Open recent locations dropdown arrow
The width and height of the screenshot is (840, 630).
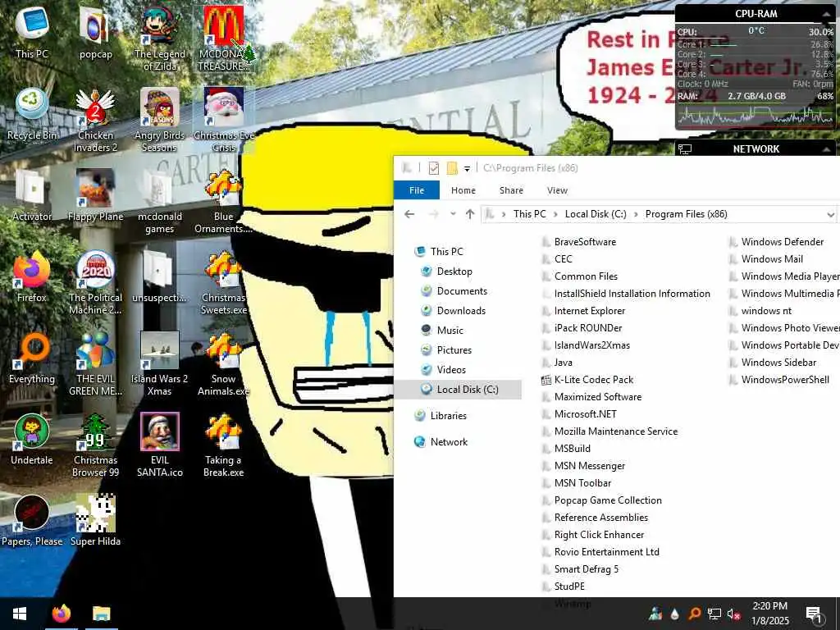(453, 214)
